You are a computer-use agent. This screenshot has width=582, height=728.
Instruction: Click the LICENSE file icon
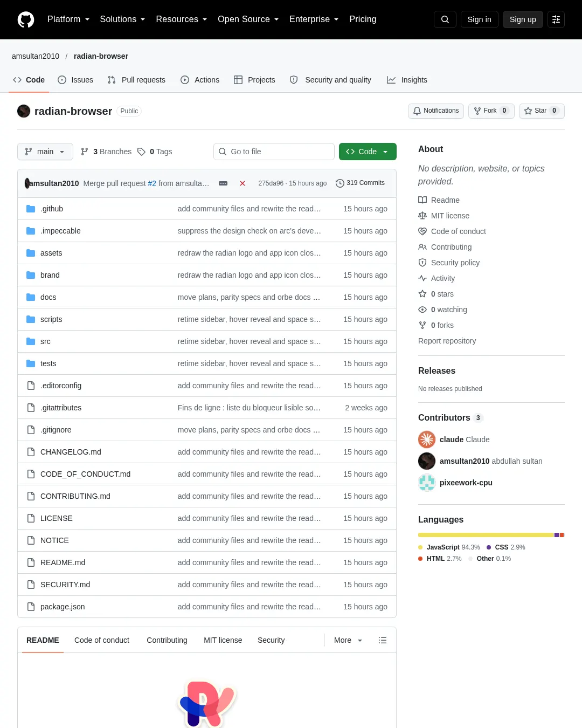point(31,518)
